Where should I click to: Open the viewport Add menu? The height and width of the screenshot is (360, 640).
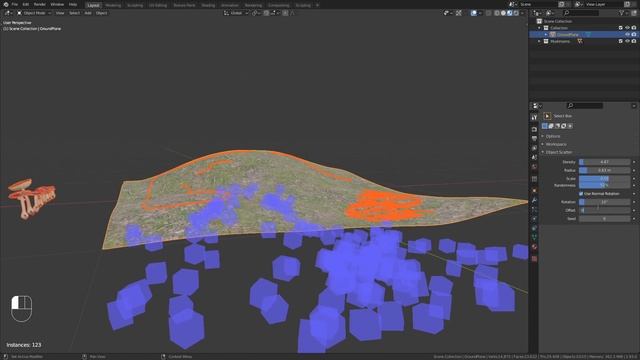pyautogui.click(x=88, y=13)
